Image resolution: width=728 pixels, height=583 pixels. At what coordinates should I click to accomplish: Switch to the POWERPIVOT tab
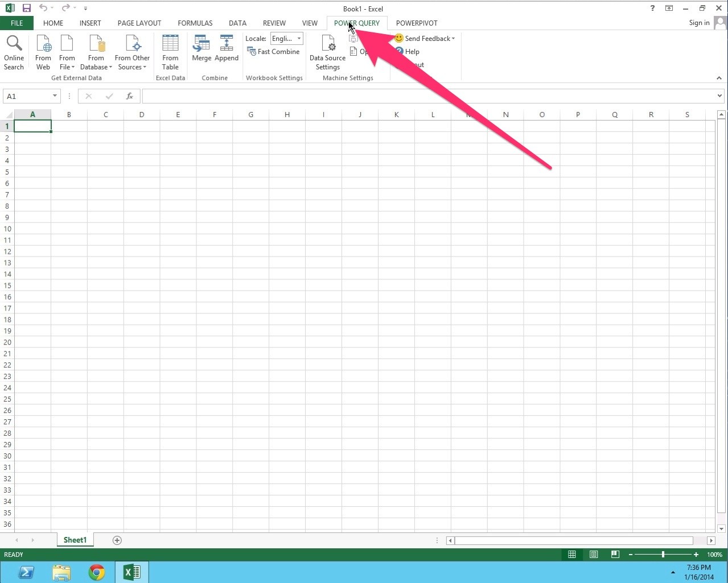(417, 23)
